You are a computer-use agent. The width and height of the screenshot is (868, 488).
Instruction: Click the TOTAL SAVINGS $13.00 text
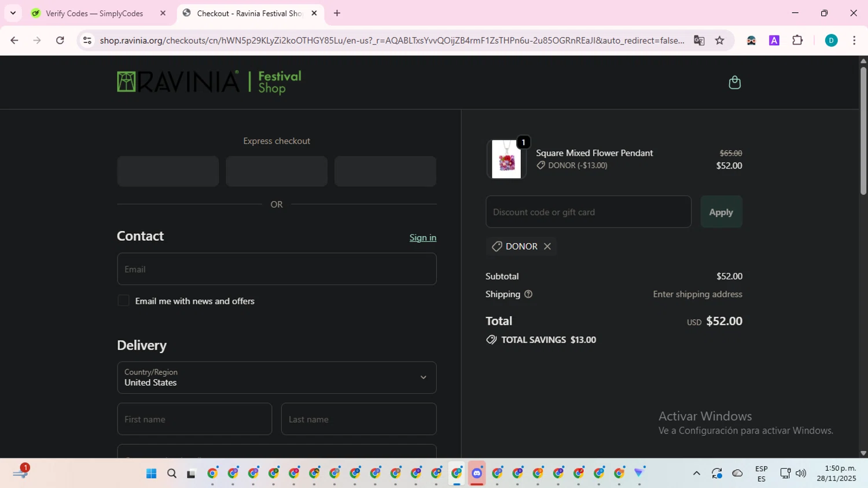(x=549, y=340)
